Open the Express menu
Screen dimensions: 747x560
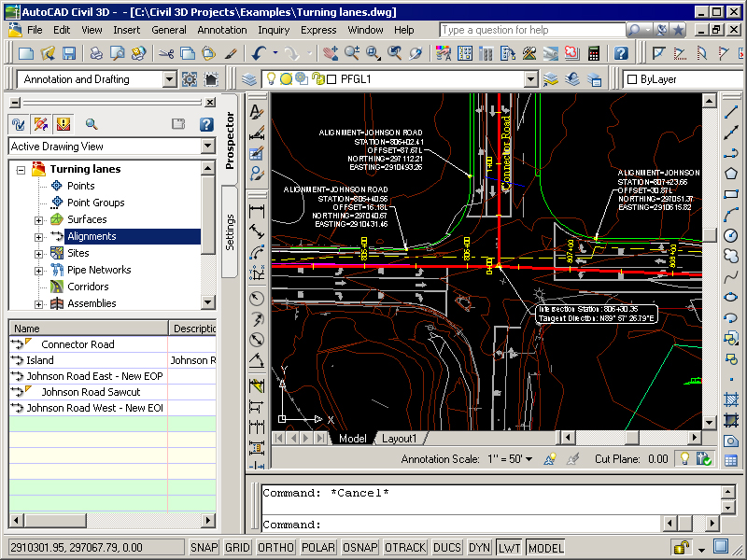click(x=318, y=30)
